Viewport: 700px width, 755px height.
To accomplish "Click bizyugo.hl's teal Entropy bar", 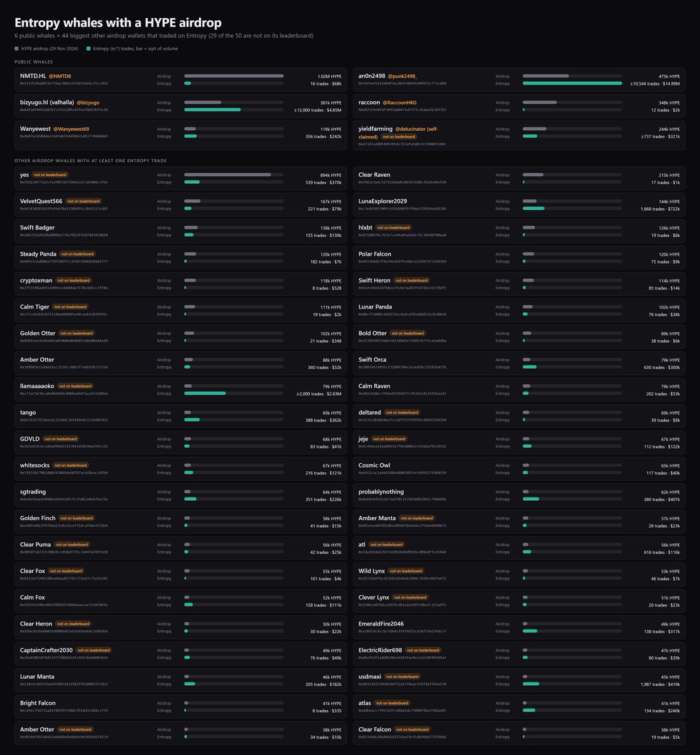I will (x=212, y=109).
